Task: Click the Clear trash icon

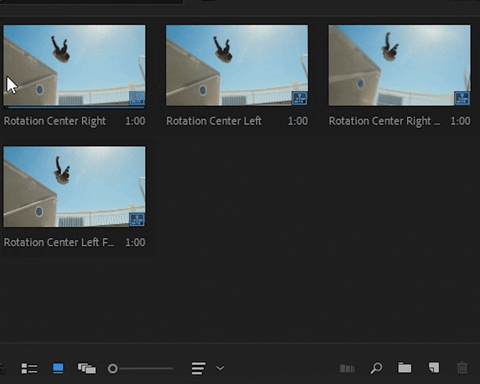Action: point(462,368)
